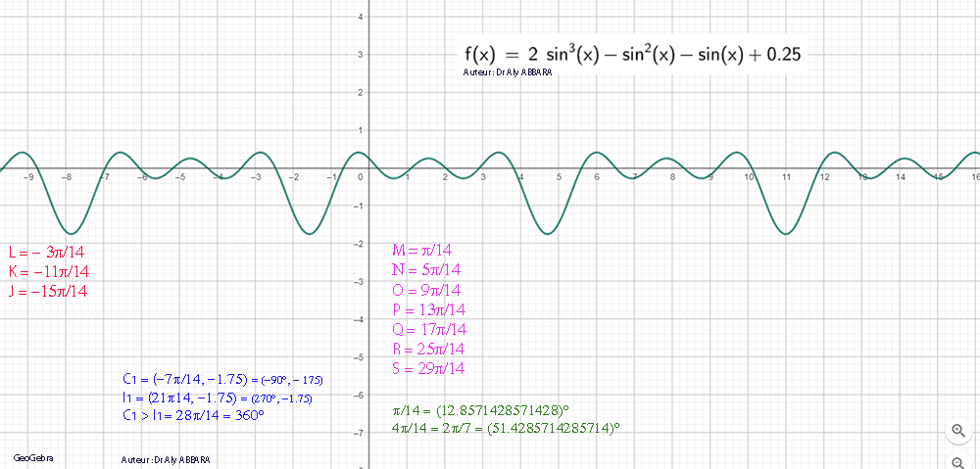Select the magenta label Q = 17π/14
This screenshot has width=980, height=469.
(x=429, y=329)
